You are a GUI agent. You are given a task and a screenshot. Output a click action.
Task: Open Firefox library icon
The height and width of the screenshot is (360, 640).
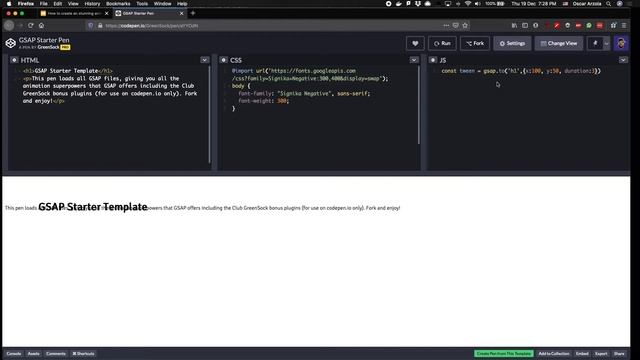point(514,25)
